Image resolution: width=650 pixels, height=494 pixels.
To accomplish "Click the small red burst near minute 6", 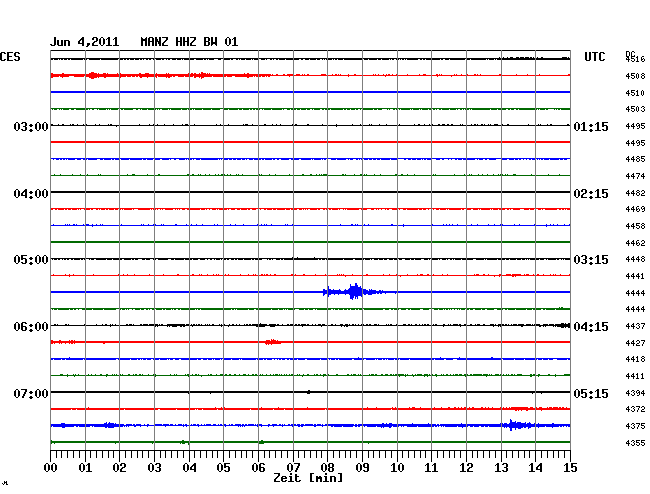I will (271, 342).
